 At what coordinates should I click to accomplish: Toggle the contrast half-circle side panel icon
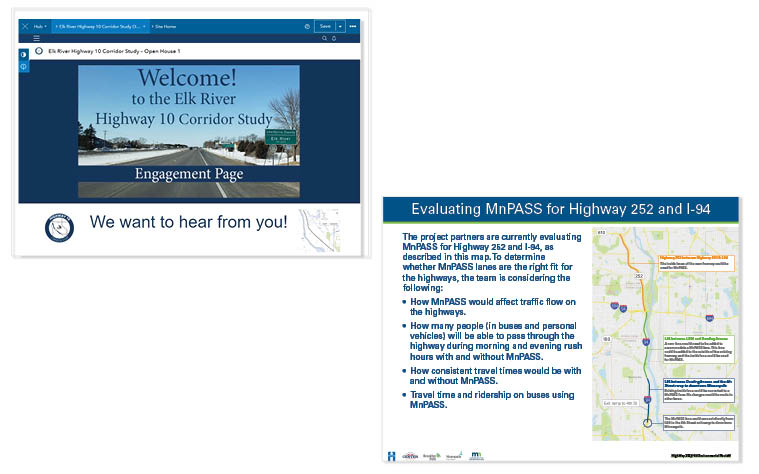(x=23, y=54)
